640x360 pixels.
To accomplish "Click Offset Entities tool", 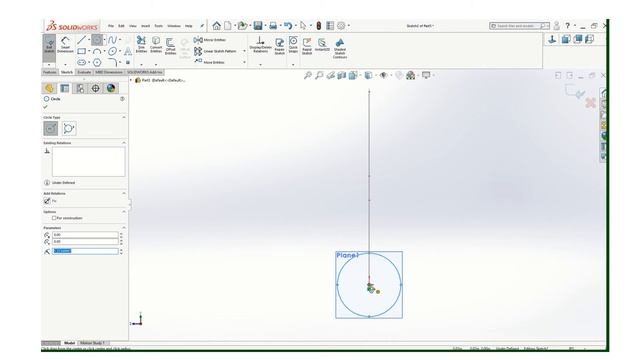I will click(171, 46).
